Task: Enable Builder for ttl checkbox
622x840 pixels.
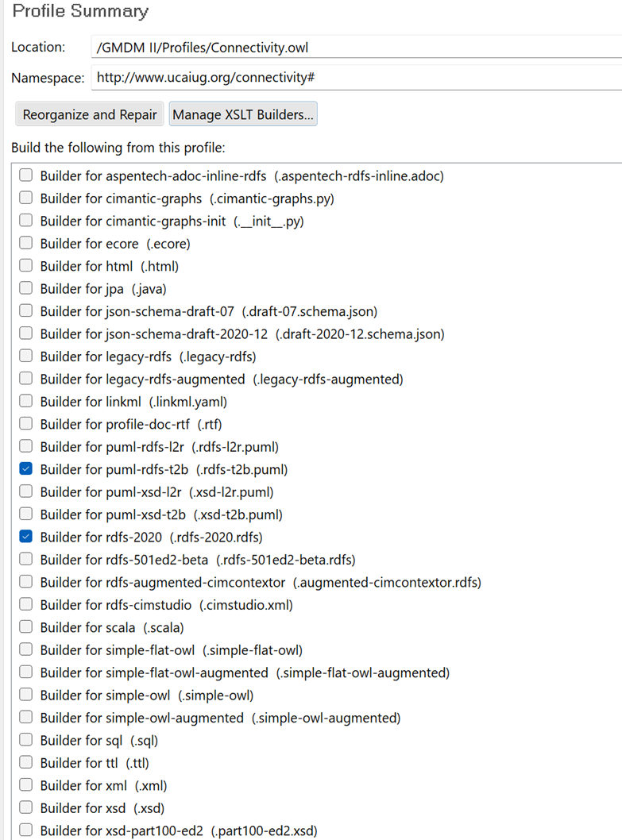Action: pyautogui.click(x=26, y=763)
